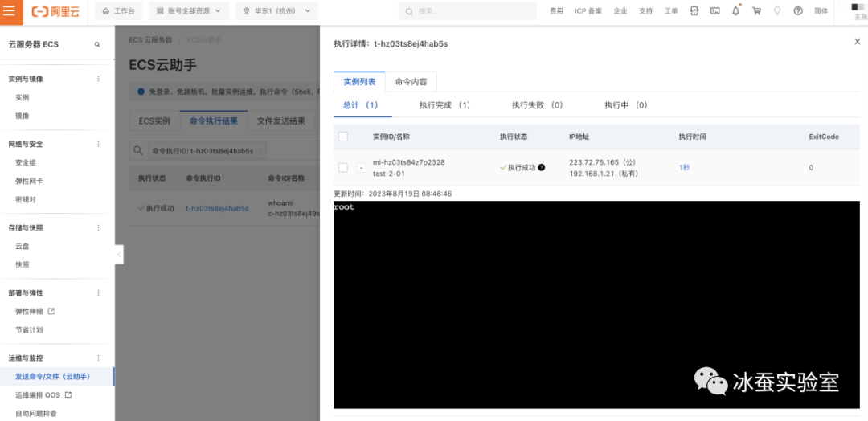
Task: Switch to the ECS实例 tab
Action: [154, 121]
